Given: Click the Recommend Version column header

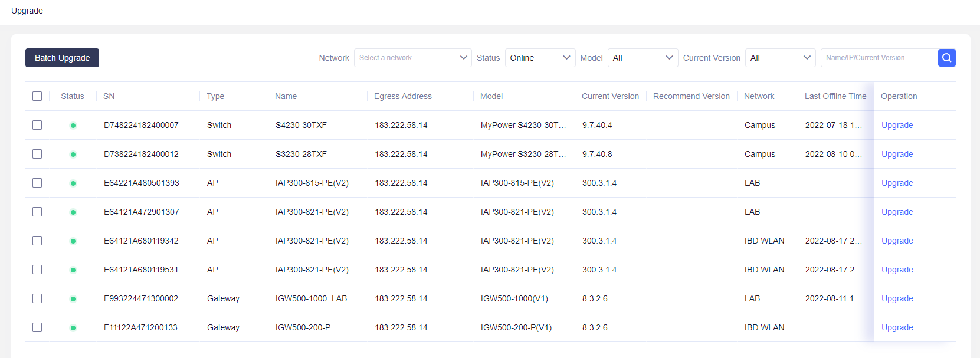Looking at the screenshot, I should pyautogui.click(x=691, y=96).
